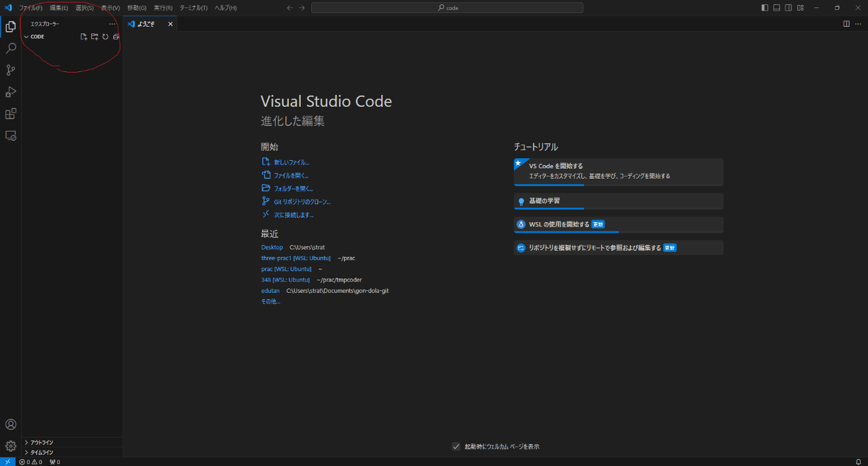Open editor more actions ellipsis
Screen dimensions: 868x466
click(x=858, y=24)
